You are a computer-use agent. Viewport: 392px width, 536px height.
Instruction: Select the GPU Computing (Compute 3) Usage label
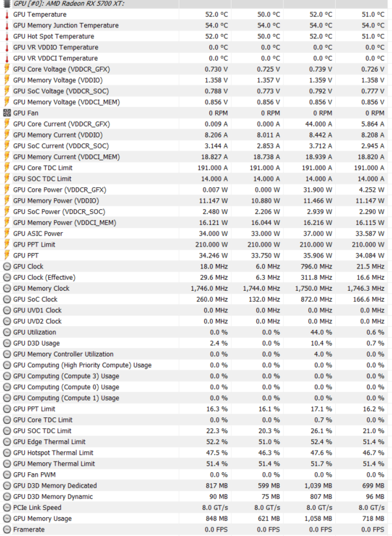(67, 376)
